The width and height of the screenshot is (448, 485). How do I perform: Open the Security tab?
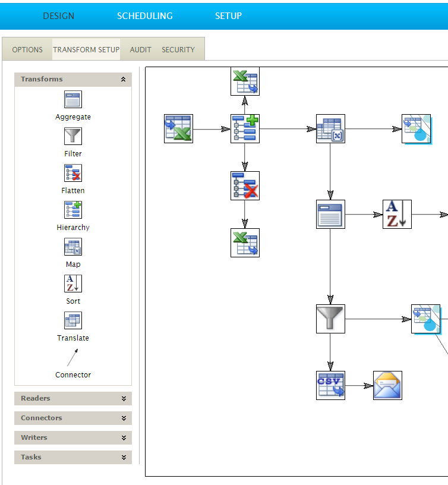[178, 50]
